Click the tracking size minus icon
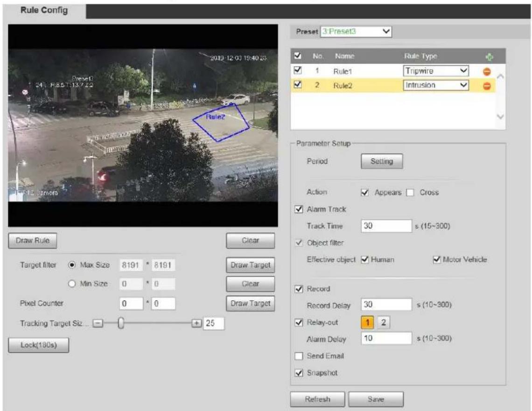This screenshot has width=532, height=411. coord(98,323)
